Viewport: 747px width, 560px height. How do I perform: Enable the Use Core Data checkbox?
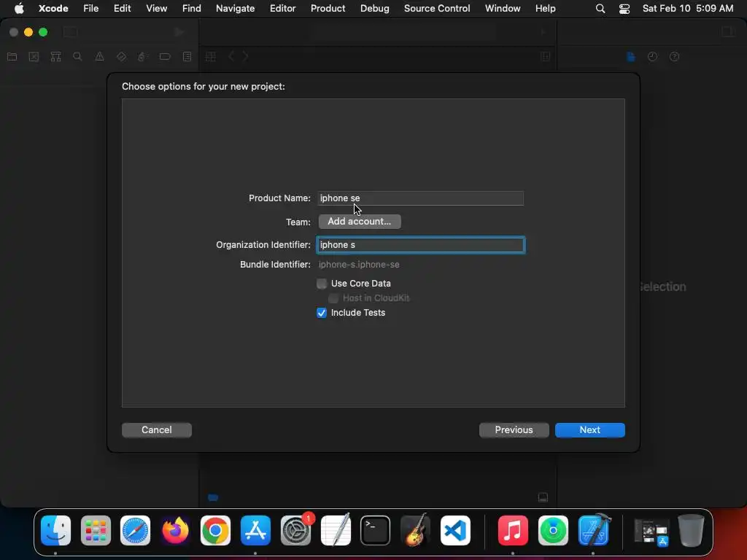(x=322, y=284)
